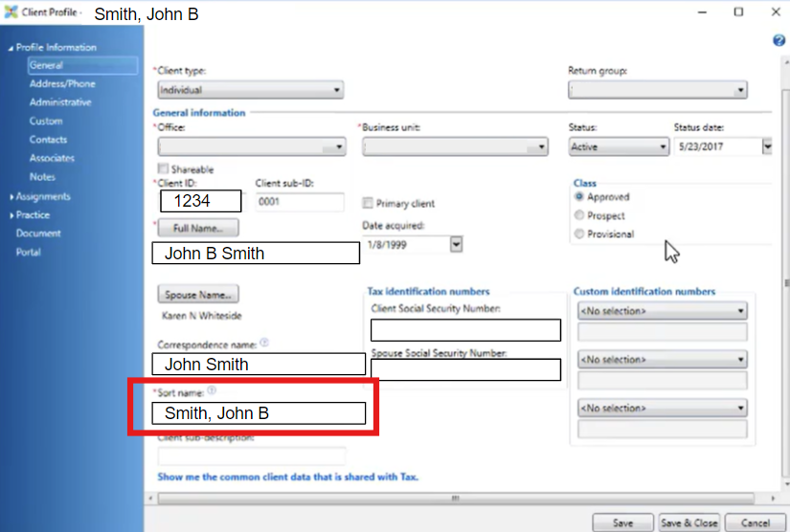Click the Spouse Social Security Number field
The height and width of the screenshot is (532, 790).
coord(465,370)
